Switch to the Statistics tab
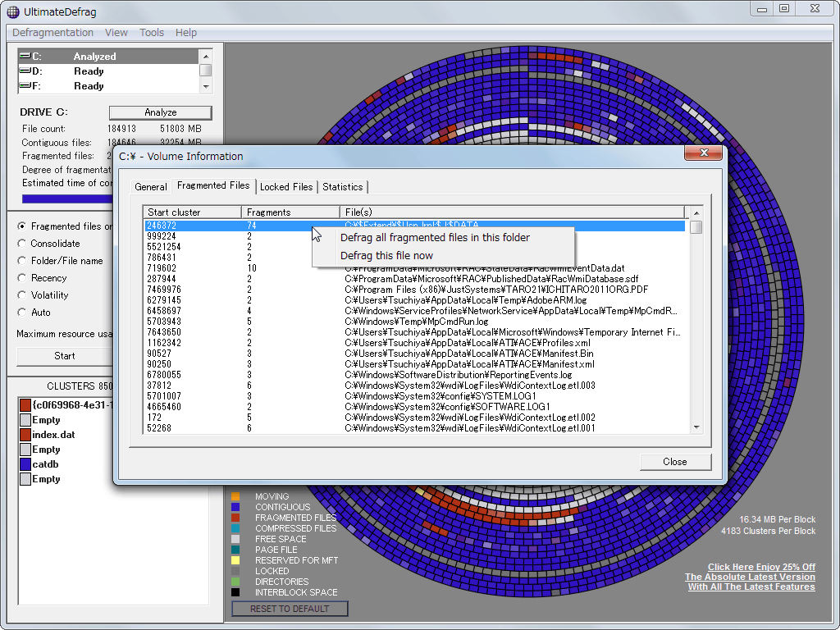Viewport: 840px width, 630px height. (x=342, y=187)
